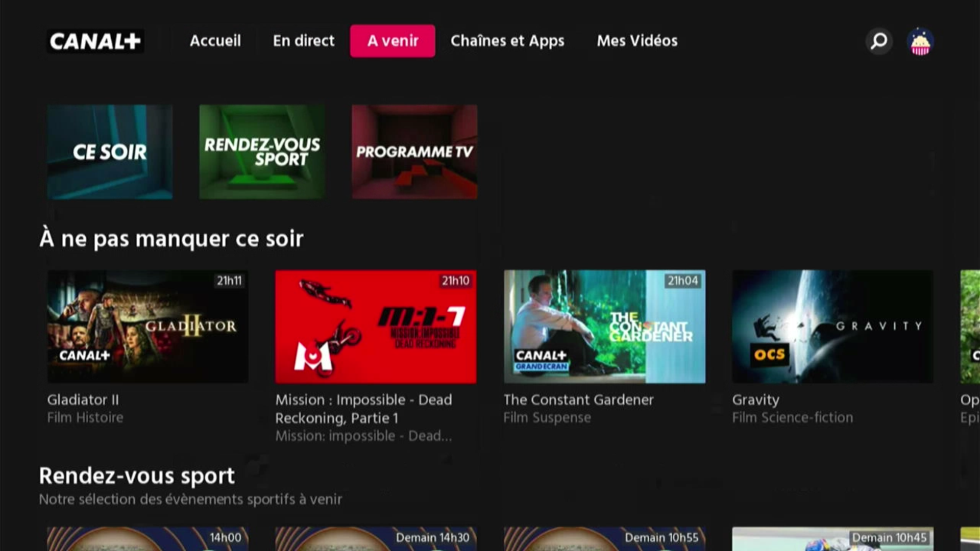Screen dimensions: 980x551
Task: Open the sport card scheduled at 14h00
Action: click(148, 539)
